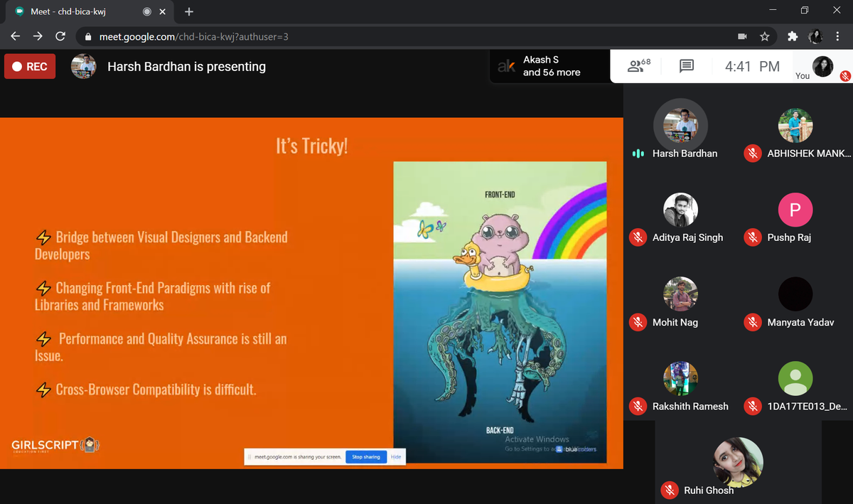Click the Pushp Raj name label
853x504 pixels.
(789, 237)
